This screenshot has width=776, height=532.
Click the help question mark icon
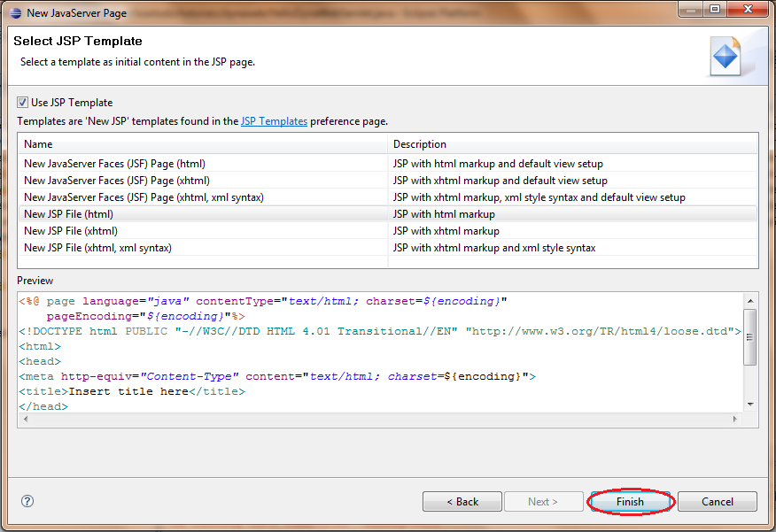coord(27,501)
